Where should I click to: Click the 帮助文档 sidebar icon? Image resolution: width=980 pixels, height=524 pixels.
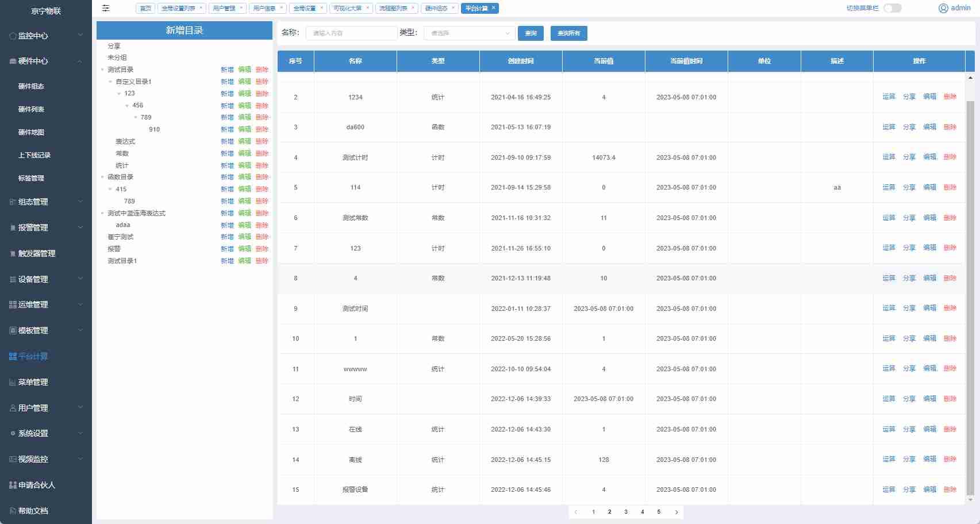click(13, 511)
